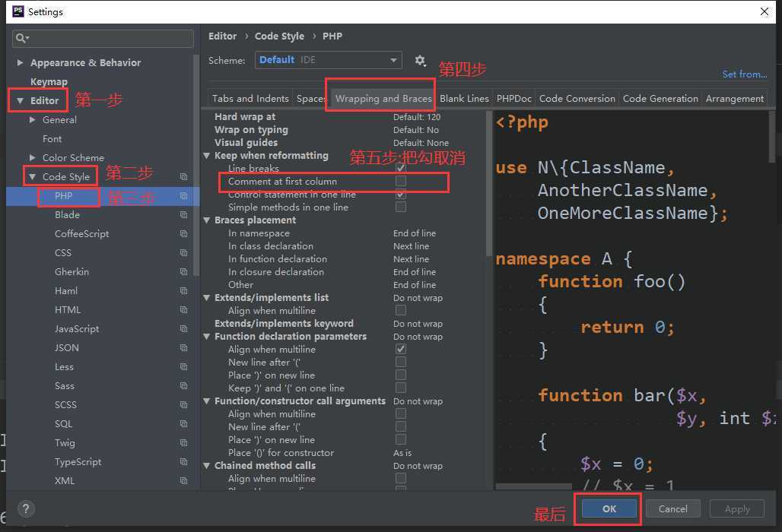Click the copy icon beside CoffeeScript
782x532 pixels.
pyautogui.click(x=183, y=233)
